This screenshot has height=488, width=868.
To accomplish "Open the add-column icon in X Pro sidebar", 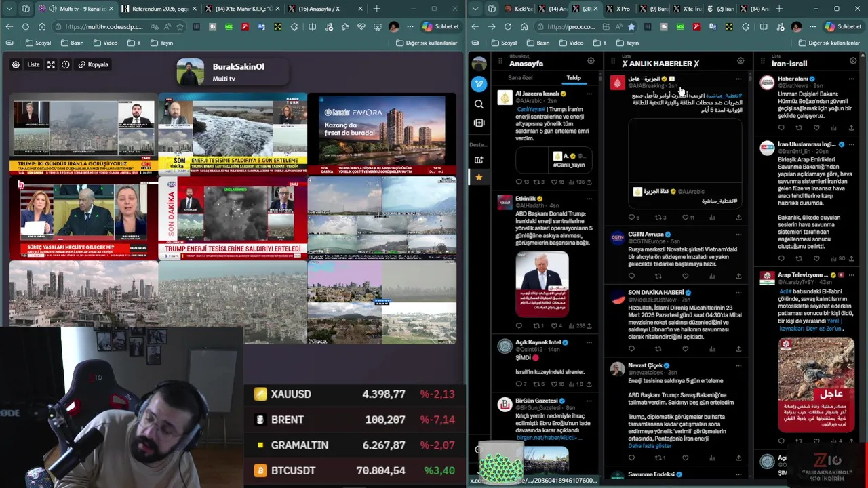I will 479,123.
